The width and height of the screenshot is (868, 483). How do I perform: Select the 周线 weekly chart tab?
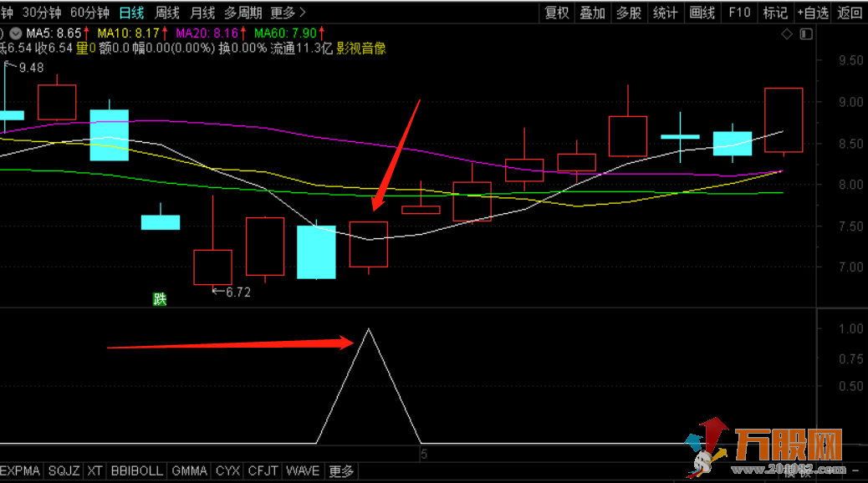[x=167, y=13]
